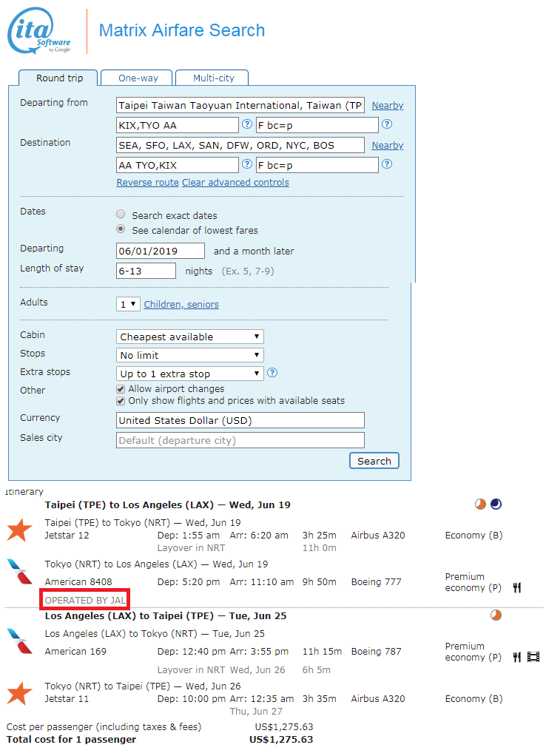Toggle Only show flights with available seats

pyautogui.click(x=121, y=401)
